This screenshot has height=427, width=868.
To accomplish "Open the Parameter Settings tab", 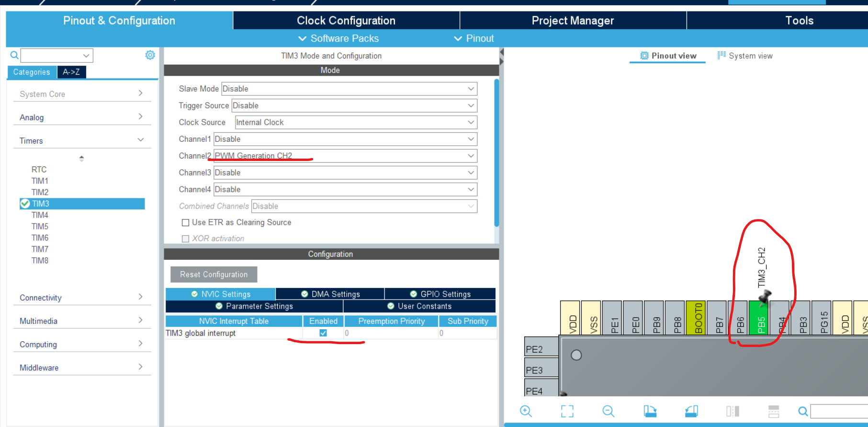I will point(254,306).
